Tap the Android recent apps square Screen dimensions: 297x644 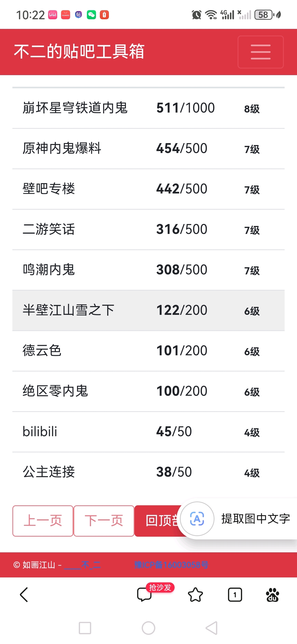(x=85, y=628)
